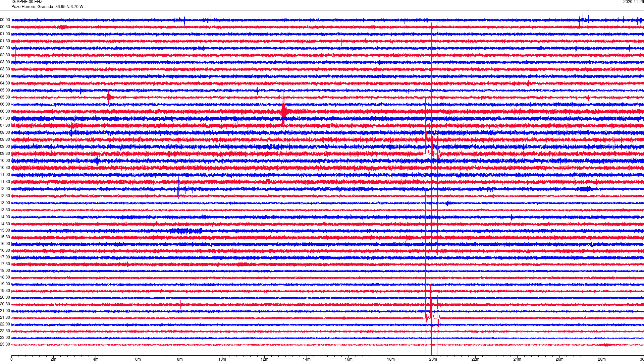
Task: Select the 01:30 trace time label
Action: (x=5, y=41)
